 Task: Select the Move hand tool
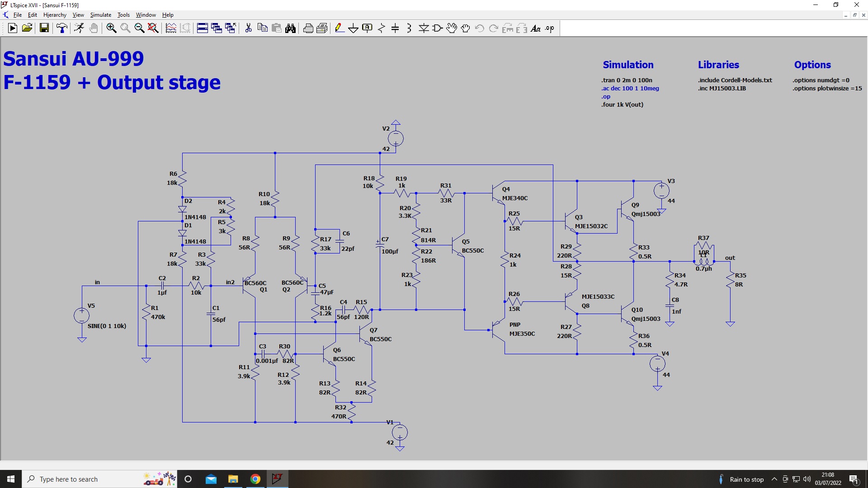(452, 28)
